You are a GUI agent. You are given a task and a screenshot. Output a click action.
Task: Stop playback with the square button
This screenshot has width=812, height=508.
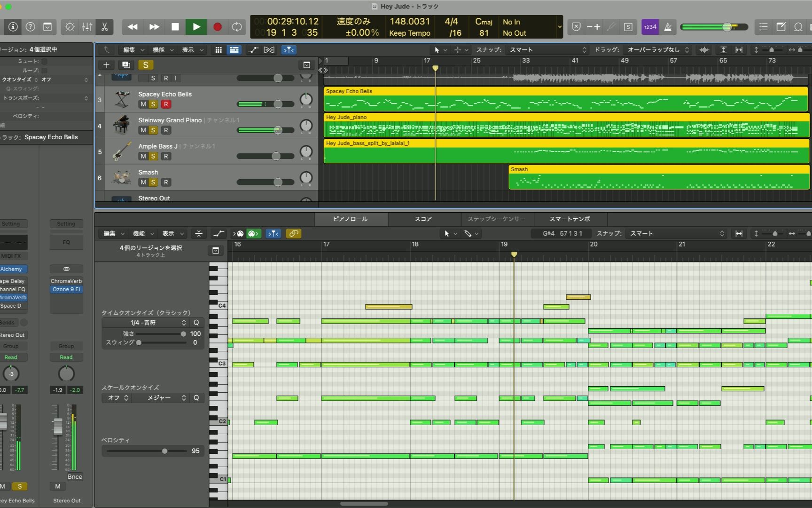[175, 27]
